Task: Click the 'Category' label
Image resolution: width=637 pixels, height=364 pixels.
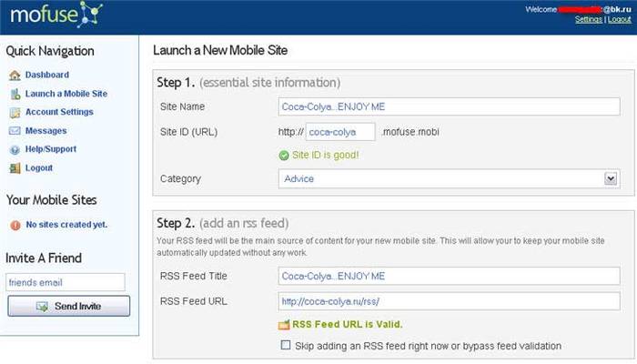Action: 180,178
